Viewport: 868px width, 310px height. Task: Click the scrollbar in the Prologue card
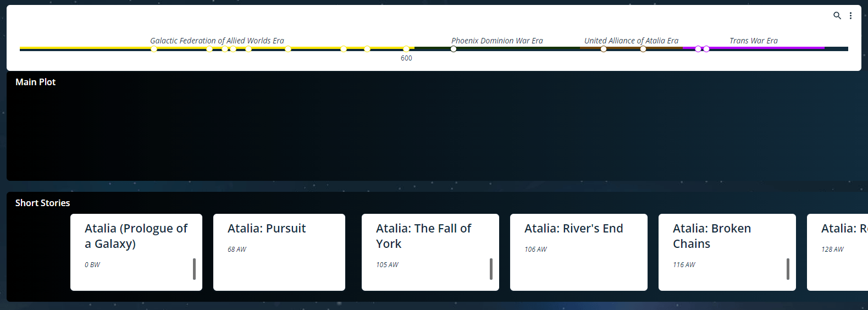tap(194, 269)
